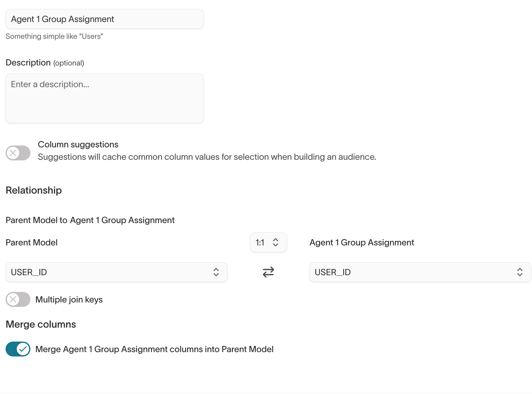Enable Column suggestions
This screenshot has width=532, height=394.
18,153
